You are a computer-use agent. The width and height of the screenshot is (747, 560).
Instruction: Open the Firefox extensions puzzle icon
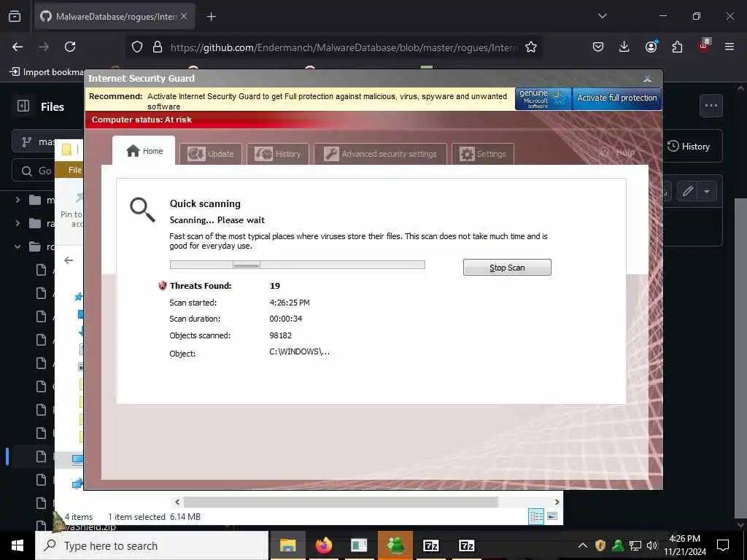pyautogui.click(x=677, y=47)
